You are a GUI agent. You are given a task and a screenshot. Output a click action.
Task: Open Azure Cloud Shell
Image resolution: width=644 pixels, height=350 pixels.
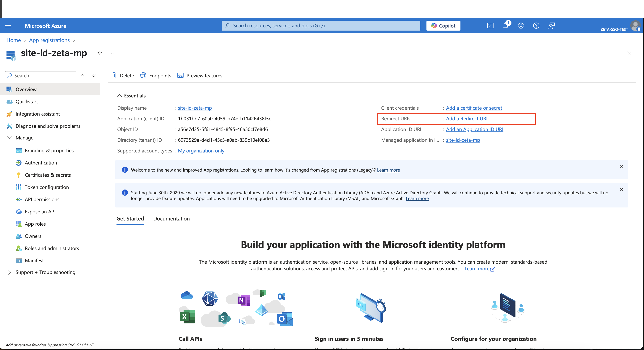(490, 25)
